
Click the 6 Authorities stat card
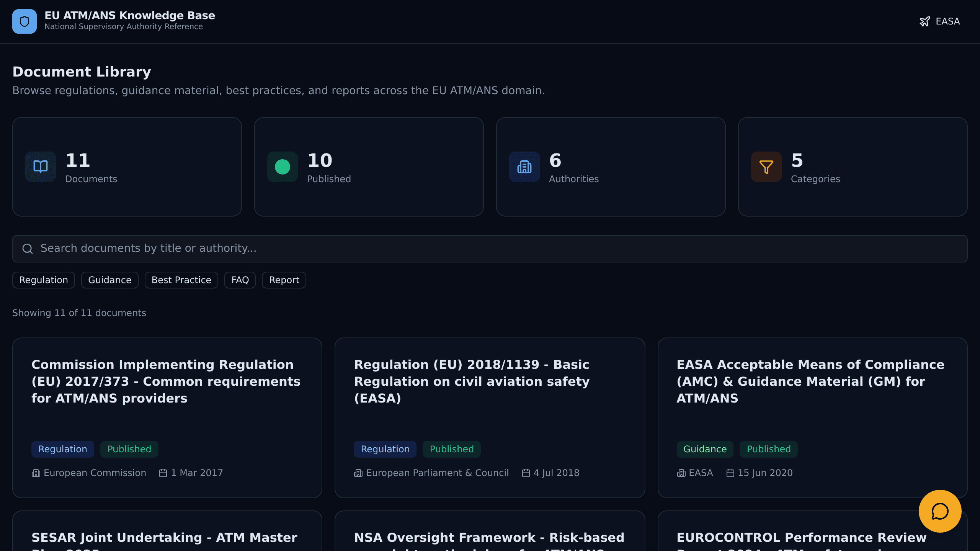(x=611, y=167)
